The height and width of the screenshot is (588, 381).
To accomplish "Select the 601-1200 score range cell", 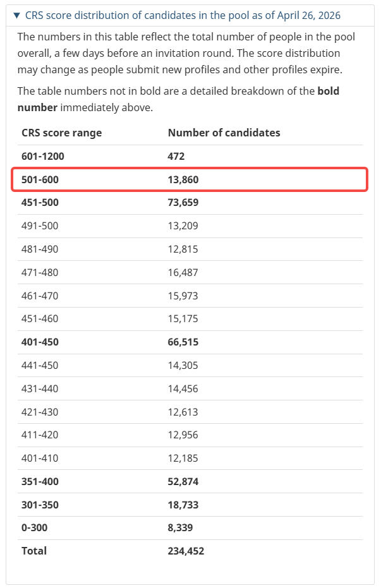I will tap(43, 156).
